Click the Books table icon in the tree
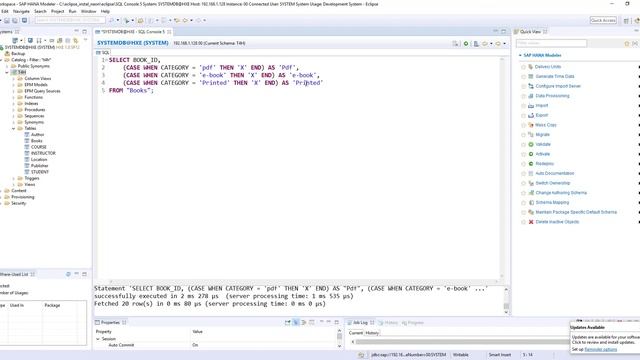Screen dimensions: 640x360 coord(27,141)
